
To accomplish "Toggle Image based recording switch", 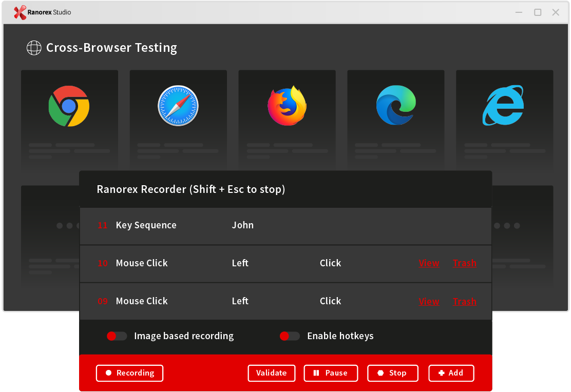I will [x=117, y=336].
